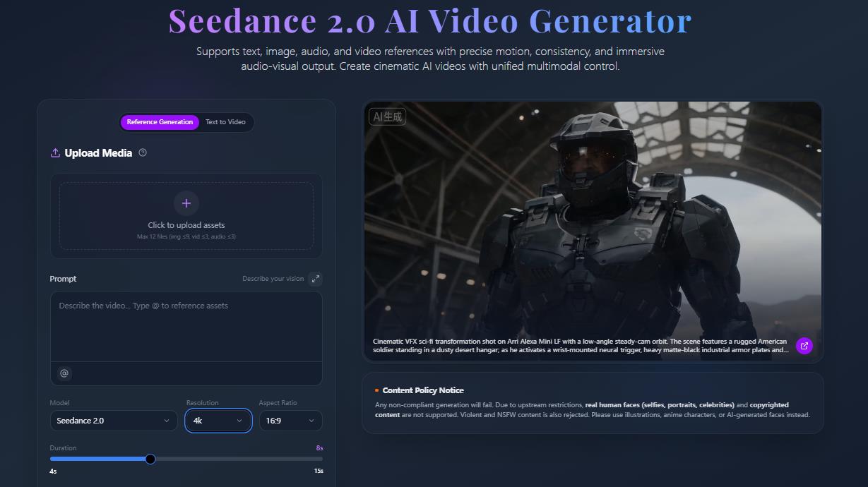Click the plus icon to upload assets
The height and width of the screenshot is (487, 868).
[x=186, y=203]
